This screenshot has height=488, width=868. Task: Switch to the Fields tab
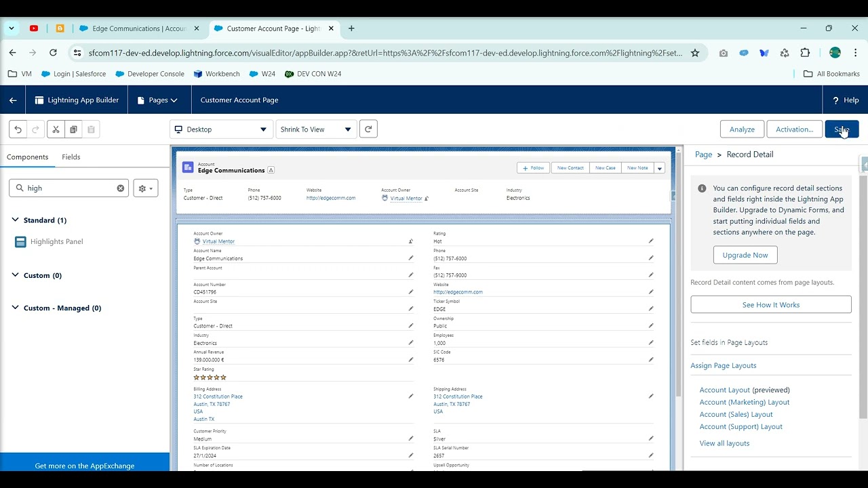click(x=71, y=157)
